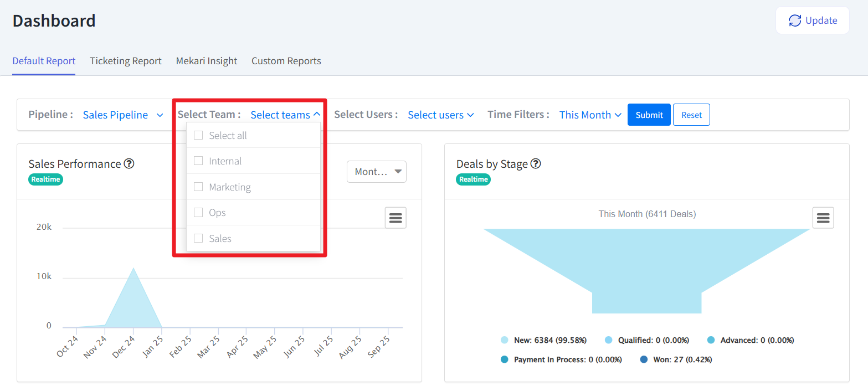Click Payment In Process legend dot

[x=504, y=359]
